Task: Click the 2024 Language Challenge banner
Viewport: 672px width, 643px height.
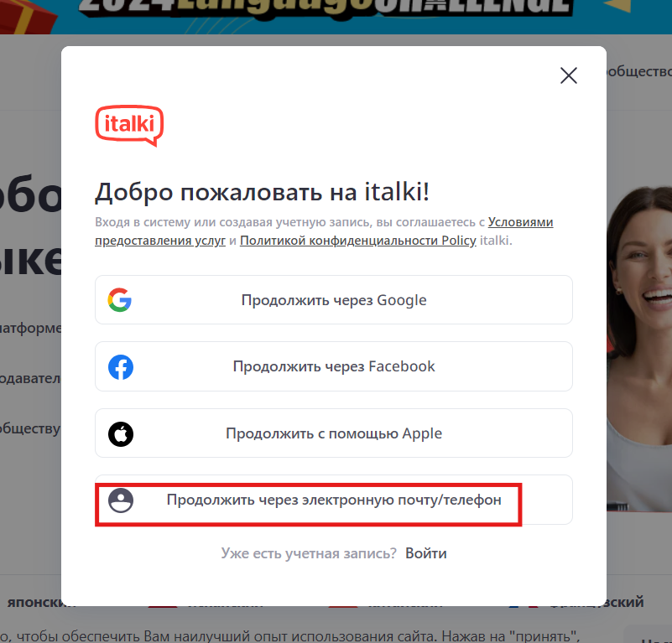Action: tap(336, 16)
